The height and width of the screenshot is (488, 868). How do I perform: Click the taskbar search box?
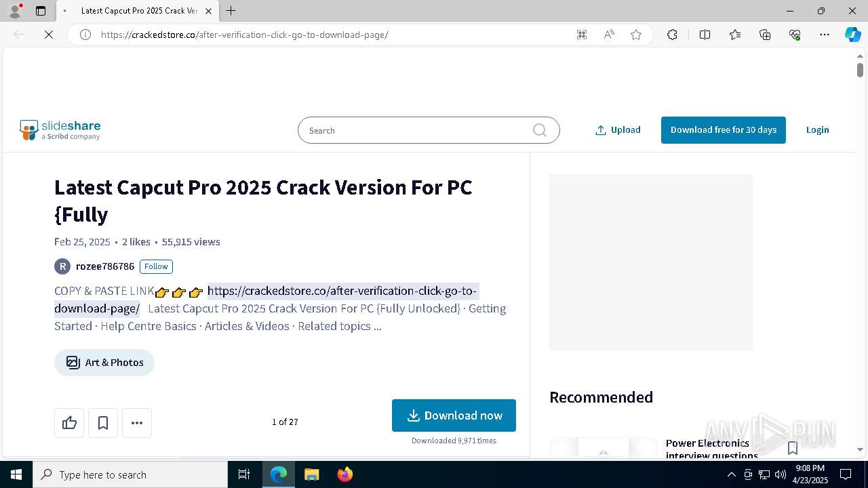130,474
